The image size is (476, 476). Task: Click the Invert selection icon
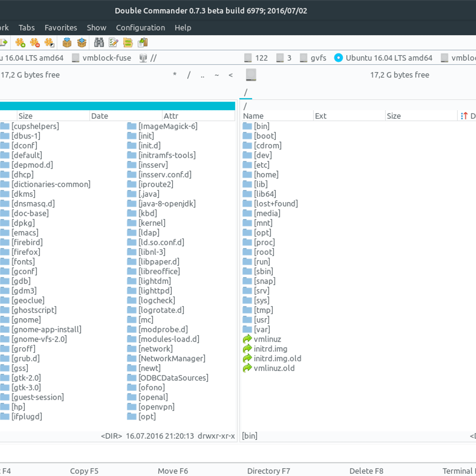(x=49, y=43)
